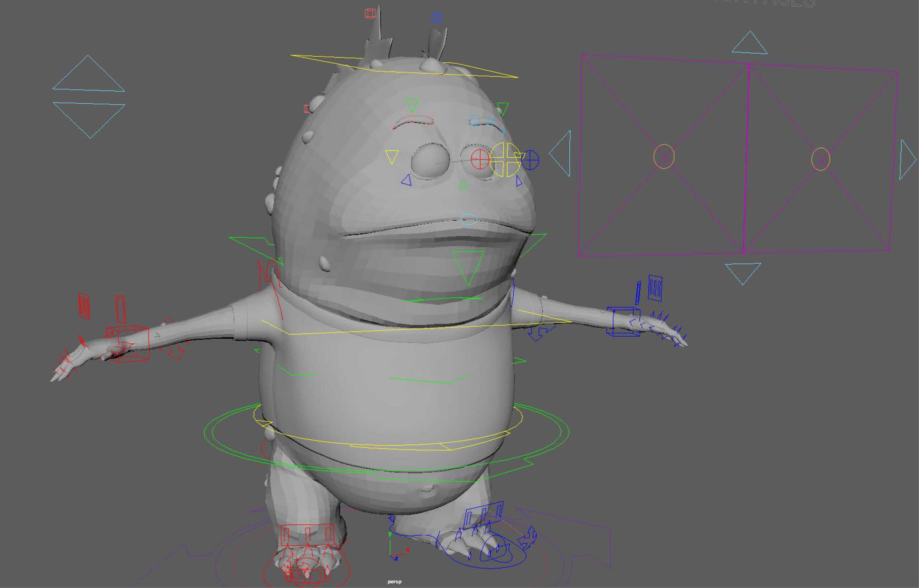Click the XYZ axis indicator

[398, 546]
